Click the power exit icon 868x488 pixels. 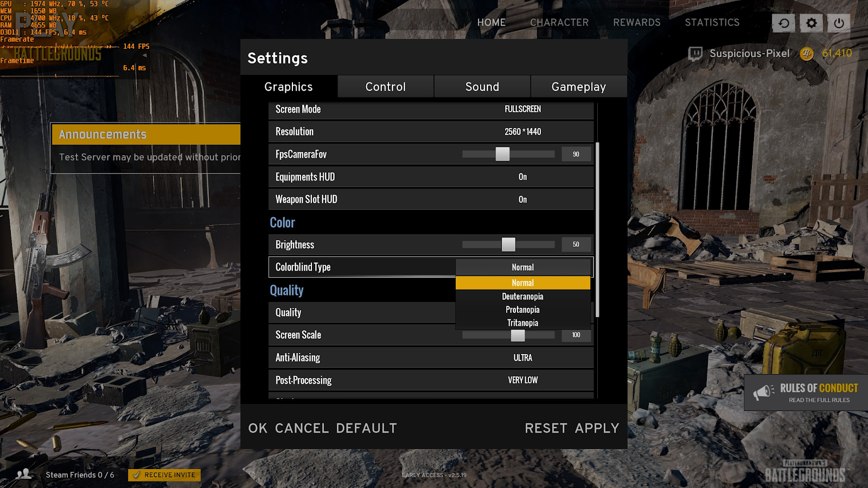pos(839,23)
